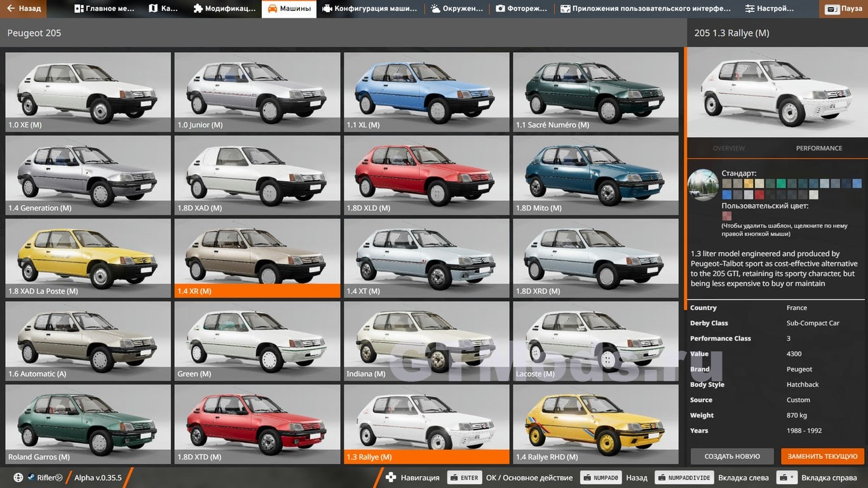
Task: Click the Steam icon beside Rifler
Action: tap(31, 478)
